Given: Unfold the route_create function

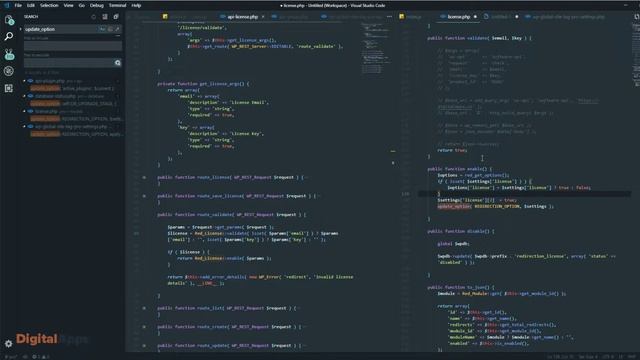Looking at the screenshot, I should coord(144,327).
